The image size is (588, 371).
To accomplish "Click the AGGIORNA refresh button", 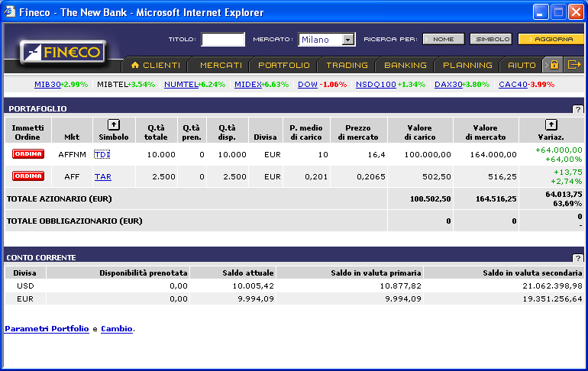I will (551, 39).
